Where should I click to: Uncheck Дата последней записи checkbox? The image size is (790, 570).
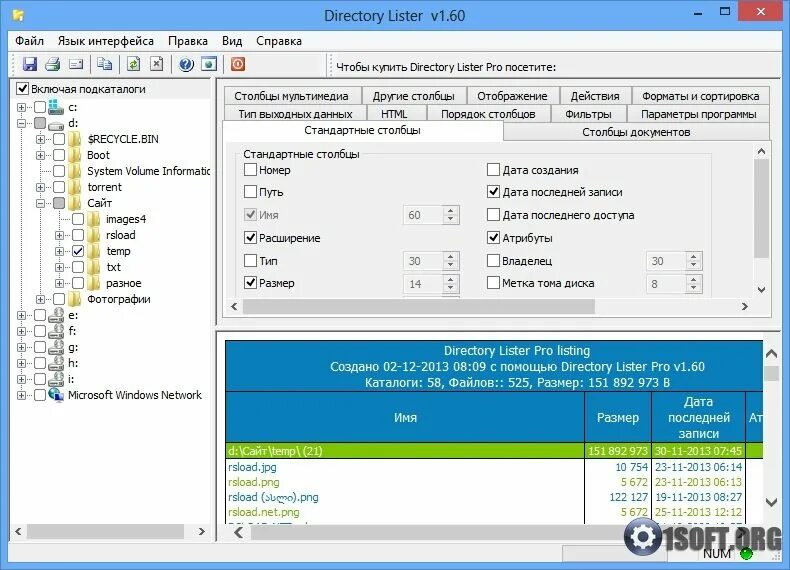tap(493, 192)
